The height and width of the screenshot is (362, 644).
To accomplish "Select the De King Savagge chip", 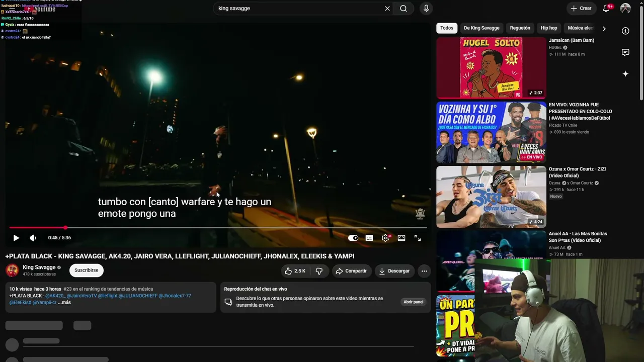I will [x=481, y=28].
